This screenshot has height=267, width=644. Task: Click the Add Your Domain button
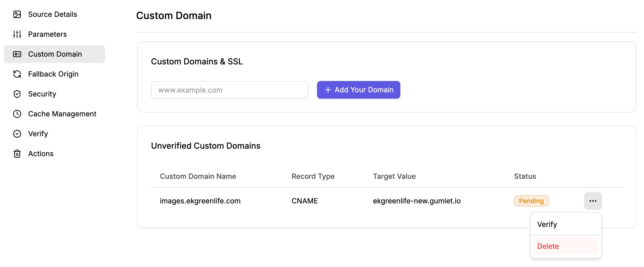(x=358, y=90)
